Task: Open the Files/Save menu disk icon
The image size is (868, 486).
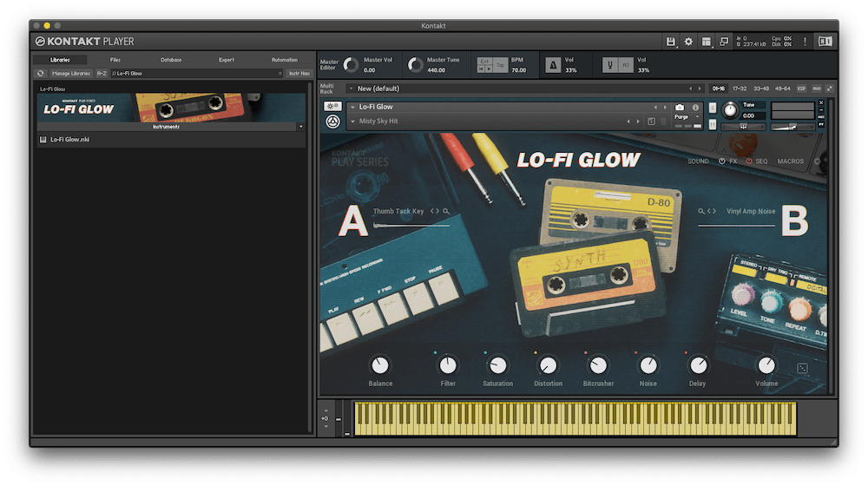Action: [670, 42]
